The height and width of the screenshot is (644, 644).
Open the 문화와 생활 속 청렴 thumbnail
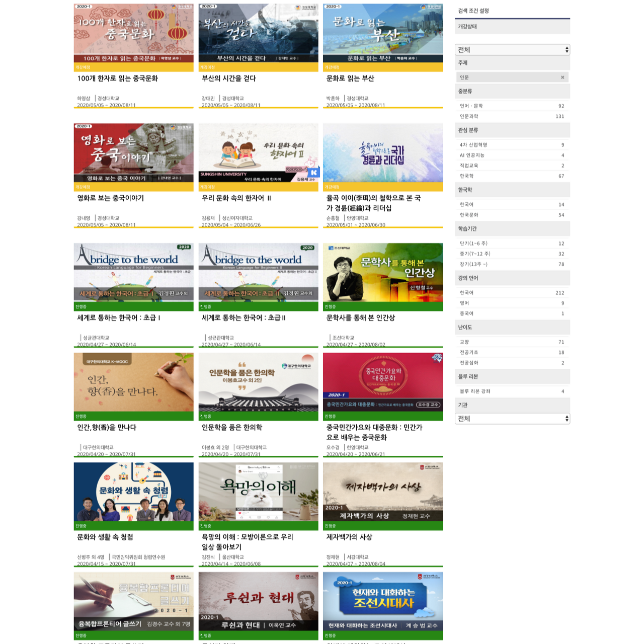coord(133,492)
